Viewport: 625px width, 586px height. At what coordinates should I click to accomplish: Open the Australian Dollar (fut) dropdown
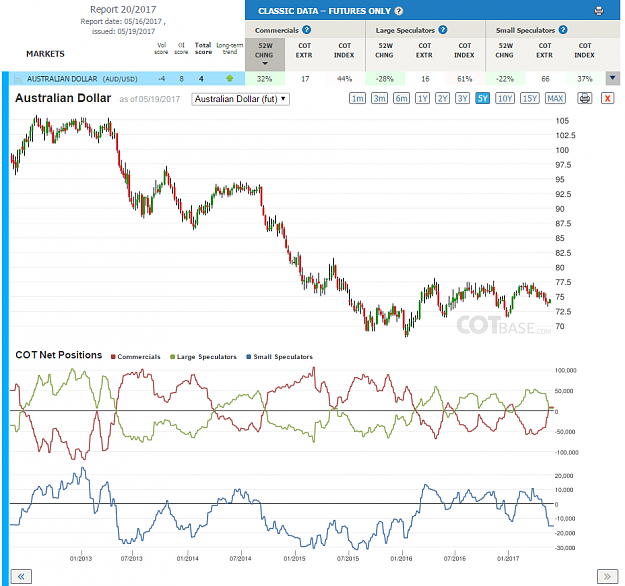click(x=240, y=99)
